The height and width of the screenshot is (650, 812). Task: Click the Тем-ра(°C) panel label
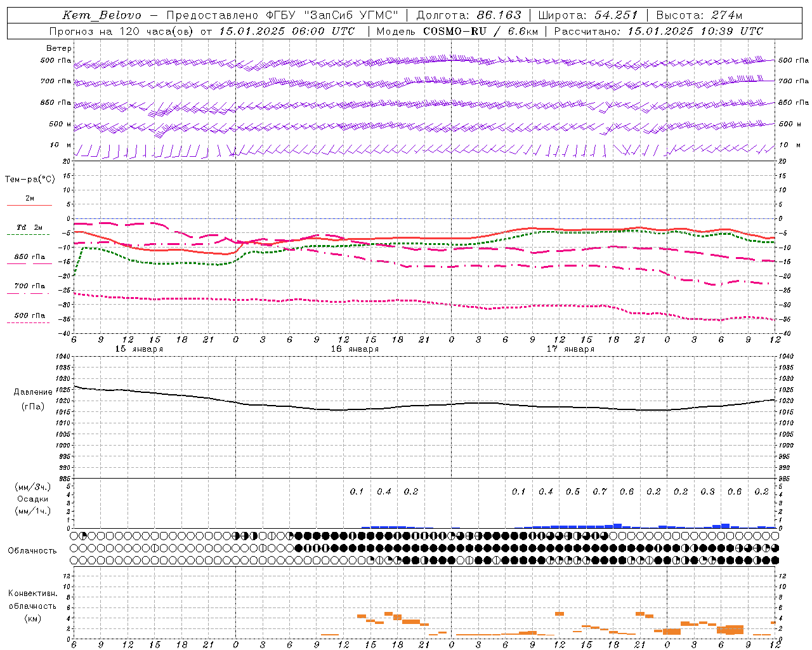click(x=30, y=180)
